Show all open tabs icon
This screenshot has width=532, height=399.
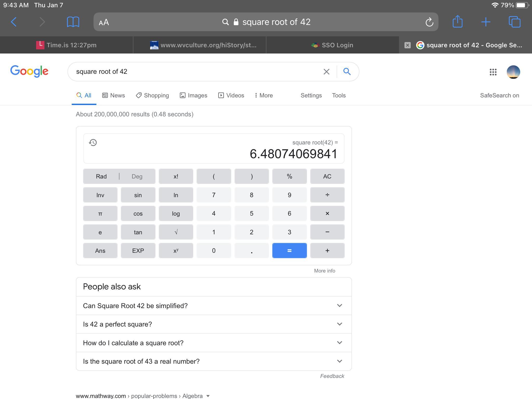[x=514, y=22]
